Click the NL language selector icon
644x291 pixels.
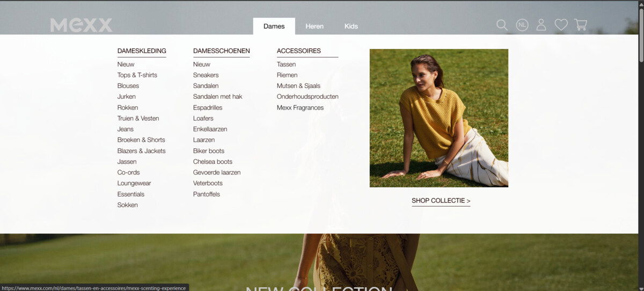point(522,25)
